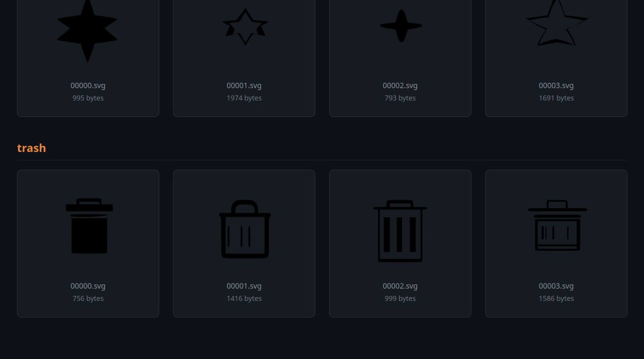Viewport: 644px width, 359px height.
Task: Click the 1586 bytes size text
Action: (556, 299)
